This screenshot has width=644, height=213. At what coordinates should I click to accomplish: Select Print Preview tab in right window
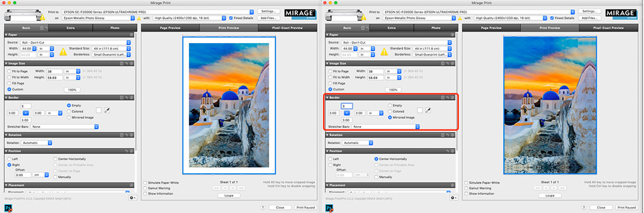click(x=549, y=28)
